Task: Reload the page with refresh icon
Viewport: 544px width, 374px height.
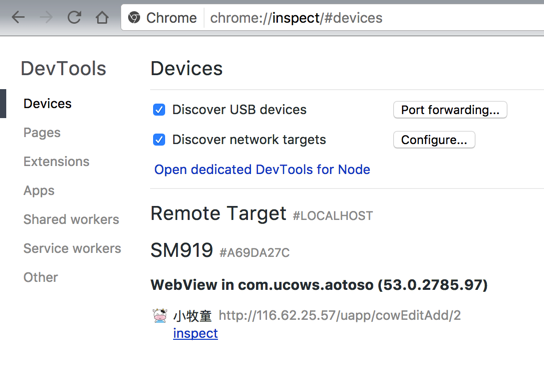Action: tap(74, 17)
